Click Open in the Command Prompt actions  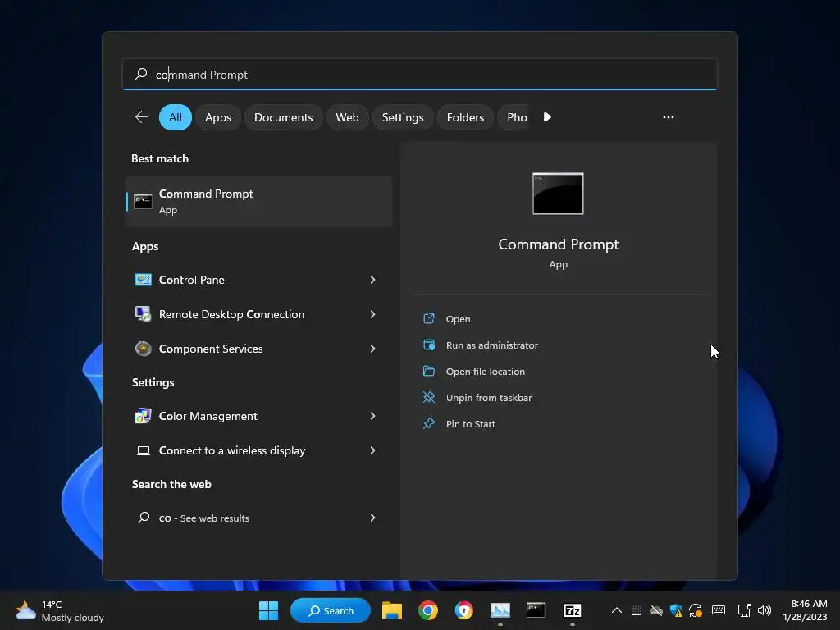click(x=458, y=319)
